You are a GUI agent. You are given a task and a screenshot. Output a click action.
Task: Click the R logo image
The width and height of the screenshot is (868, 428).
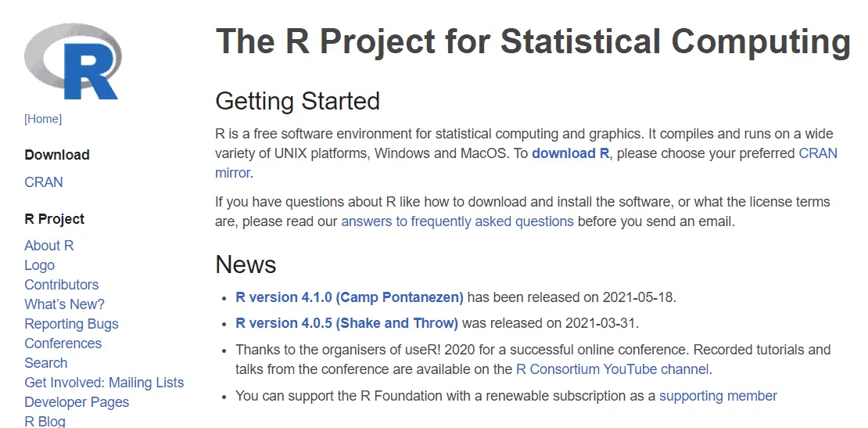[x=73, y=62]
